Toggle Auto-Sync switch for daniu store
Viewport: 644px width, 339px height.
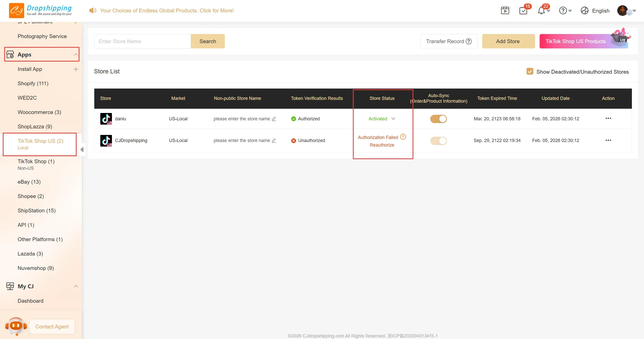[x=438, y=119]
